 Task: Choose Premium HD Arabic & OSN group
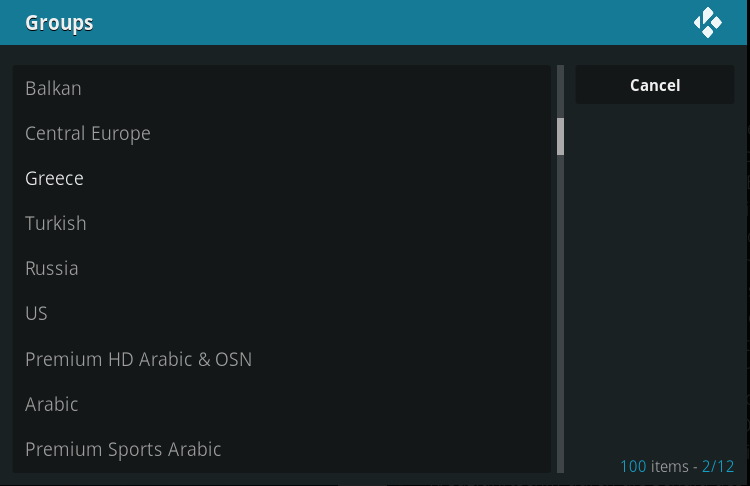[x=282, y=359]
